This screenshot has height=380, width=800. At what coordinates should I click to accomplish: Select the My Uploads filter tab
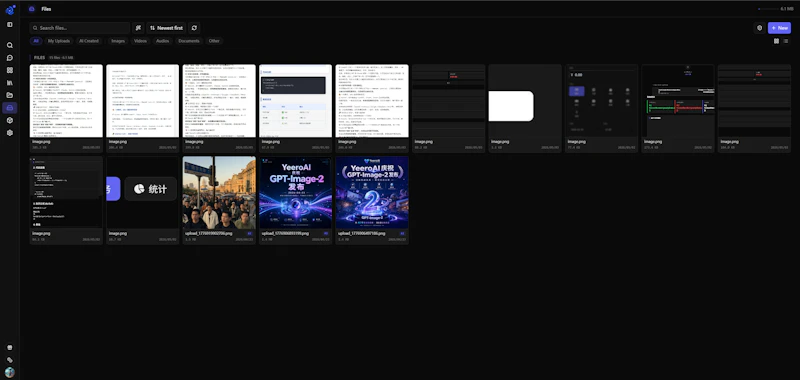tap(59, 41)
